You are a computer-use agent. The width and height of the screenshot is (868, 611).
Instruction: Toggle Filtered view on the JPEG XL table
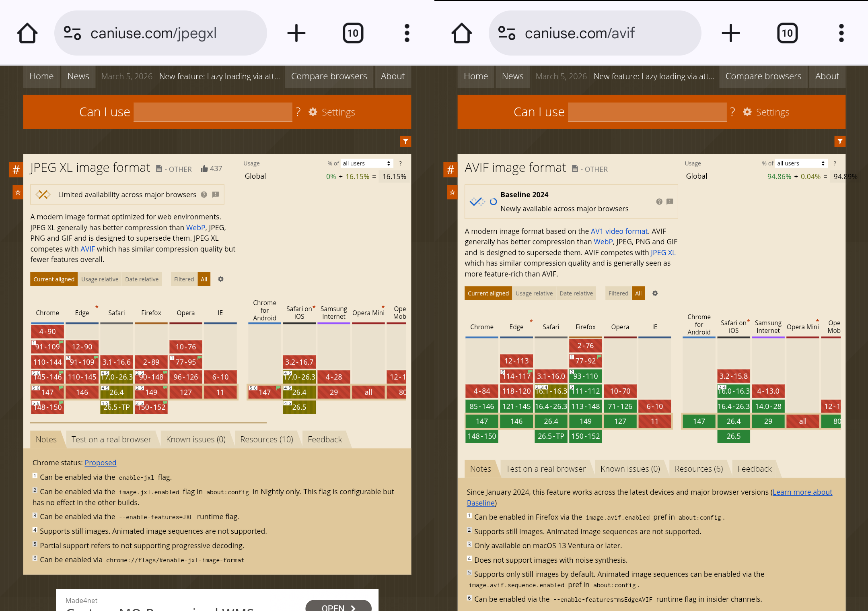pos(184,279)
